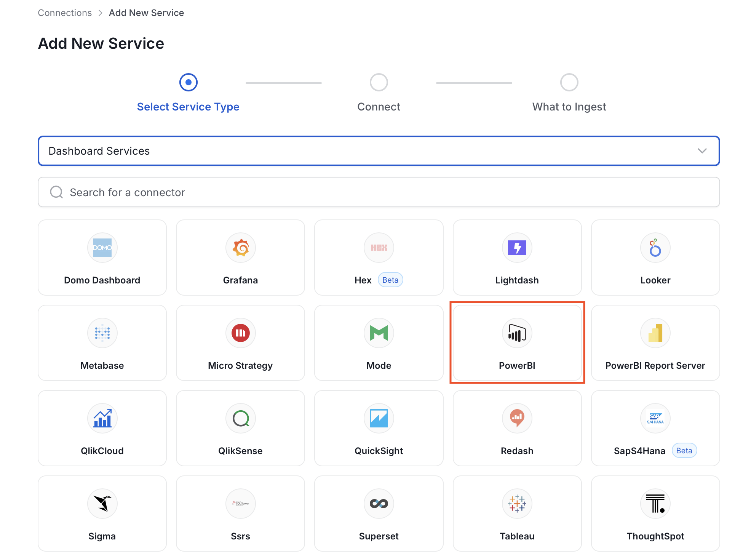The height and width of the screenshot is (560, 751).
Task: Select the Select Service Type step circle
Action: click(x=188, y=82)
